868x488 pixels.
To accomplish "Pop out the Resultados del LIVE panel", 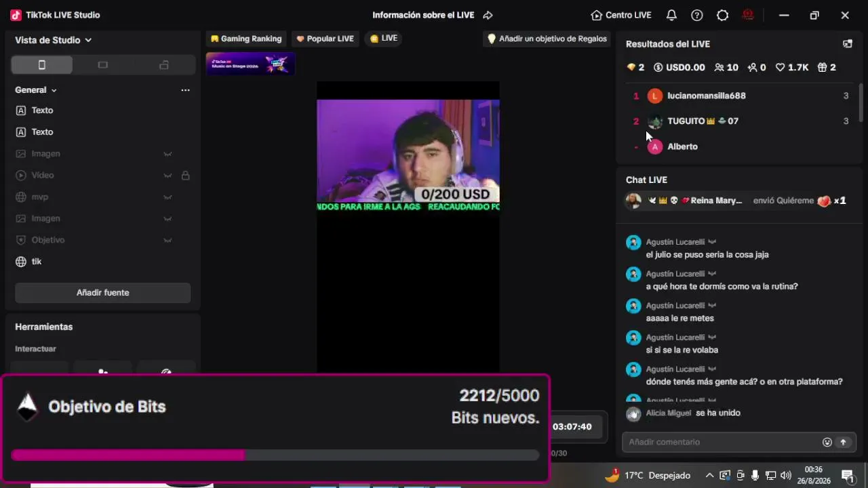I will tap(848, 44).
